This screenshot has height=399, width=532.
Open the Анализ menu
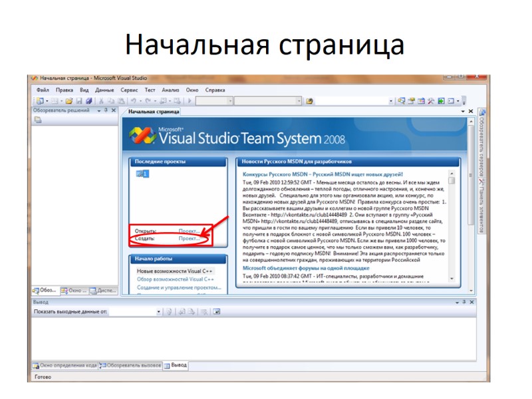point(170,90)
